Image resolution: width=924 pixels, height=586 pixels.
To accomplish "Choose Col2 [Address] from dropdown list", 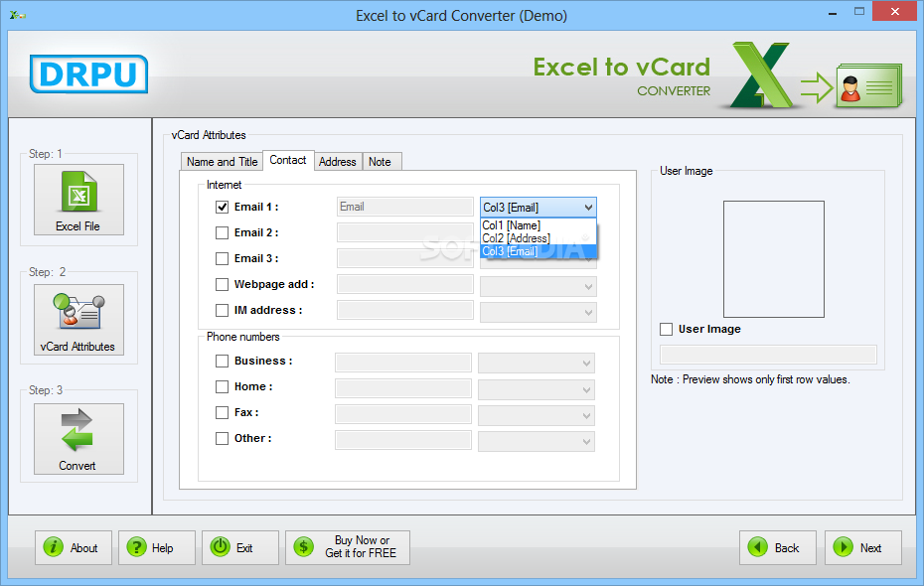I will click(x=539, y=238).
